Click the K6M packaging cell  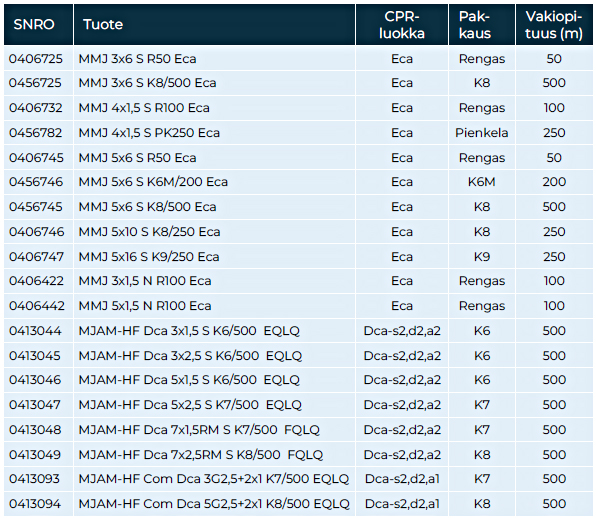pos(482,182)
